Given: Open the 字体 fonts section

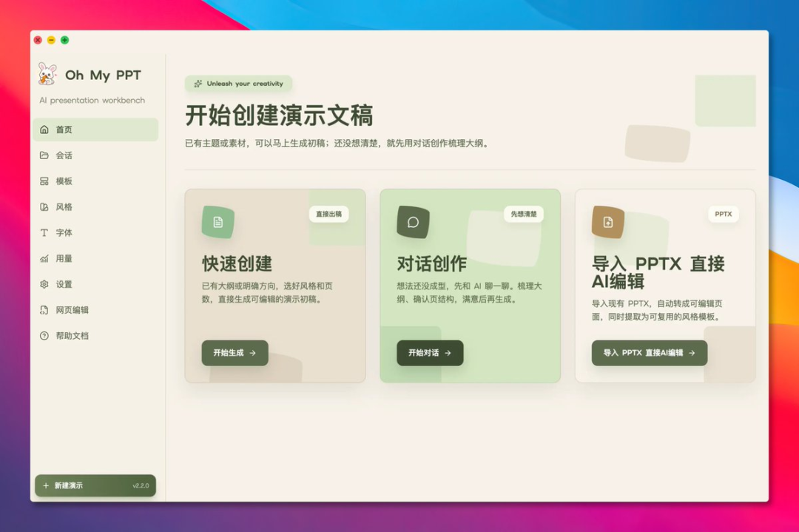Looking at the screenshot, I should tap(95, 233).
